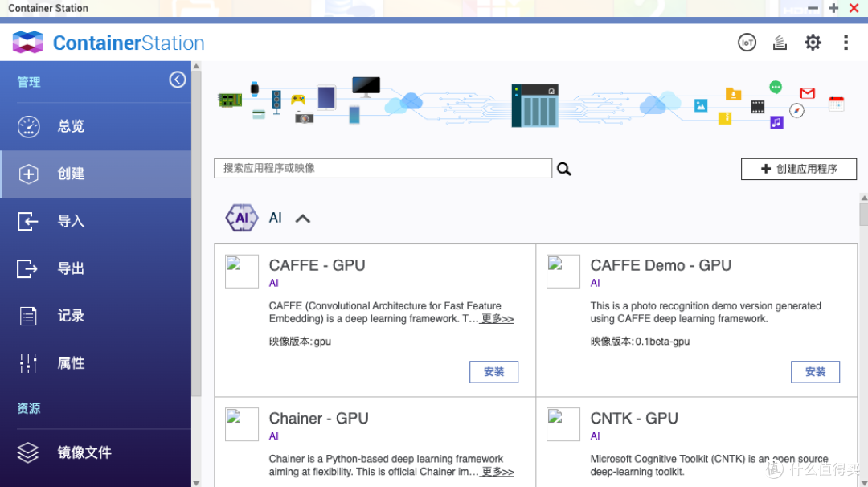
Task: Install the CAFFE Demo - GPU app
Action: 815,371
